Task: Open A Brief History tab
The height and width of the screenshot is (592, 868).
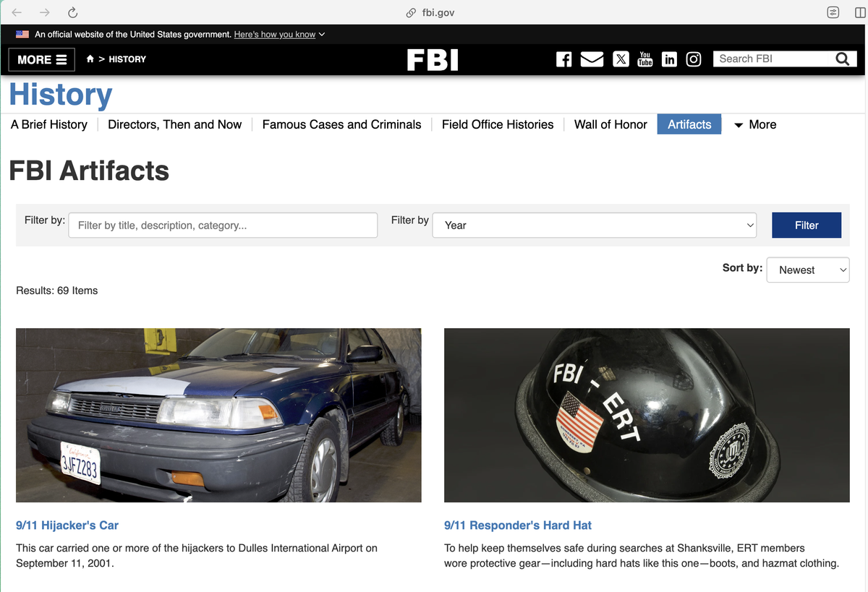Action: tap(49, 124)
